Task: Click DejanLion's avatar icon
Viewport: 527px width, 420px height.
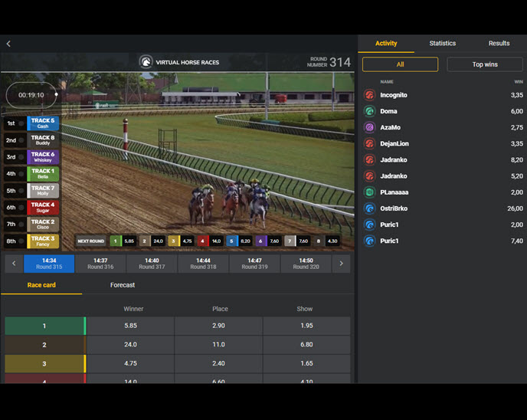Action: click(369, 143)
